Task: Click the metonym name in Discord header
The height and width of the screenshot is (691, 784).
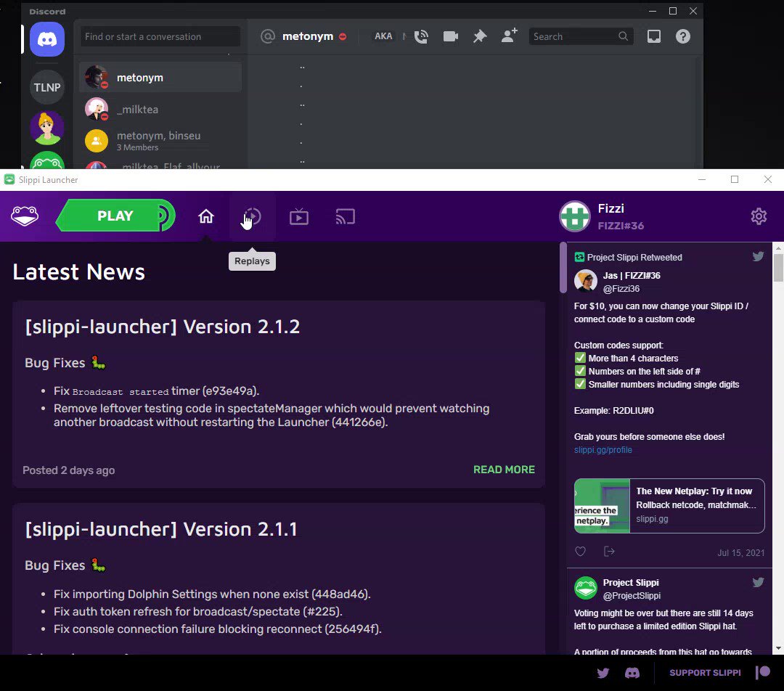Action: (308, 36)
